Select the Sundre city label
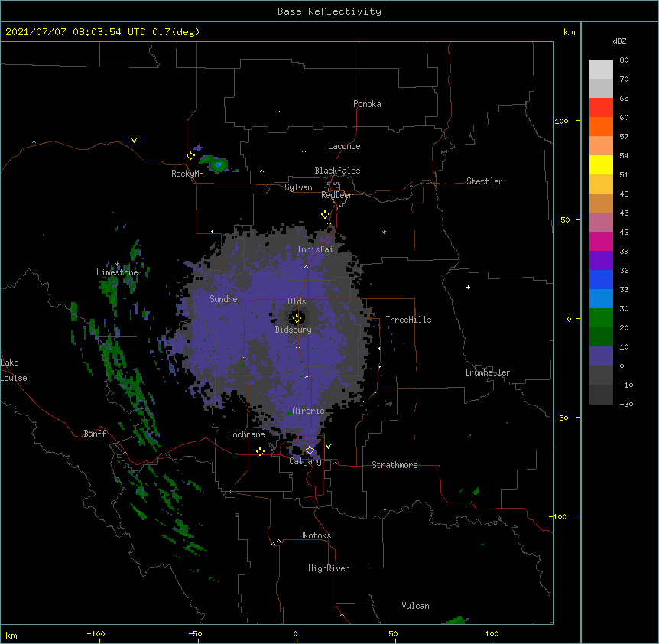 [x=223, y=299]
